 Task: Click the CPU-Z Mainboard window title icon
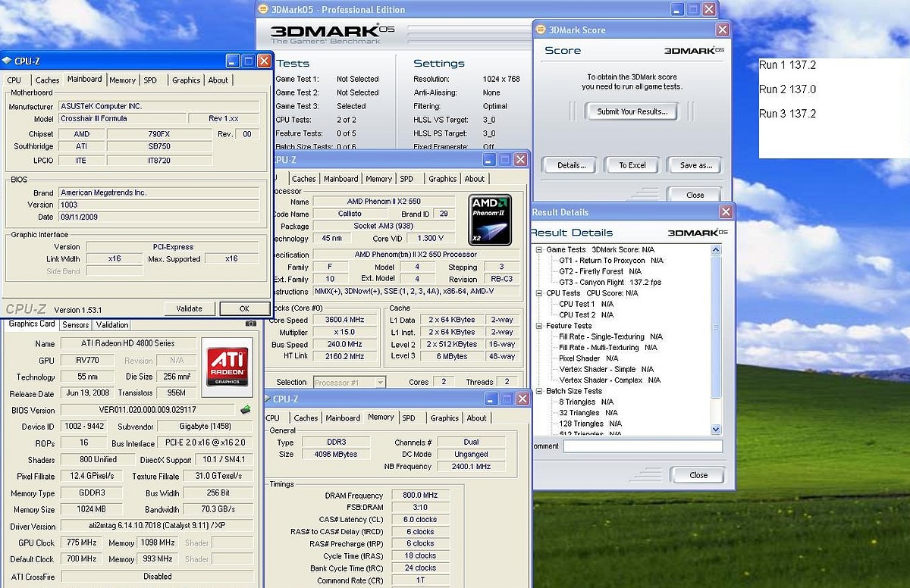point(7,61)
